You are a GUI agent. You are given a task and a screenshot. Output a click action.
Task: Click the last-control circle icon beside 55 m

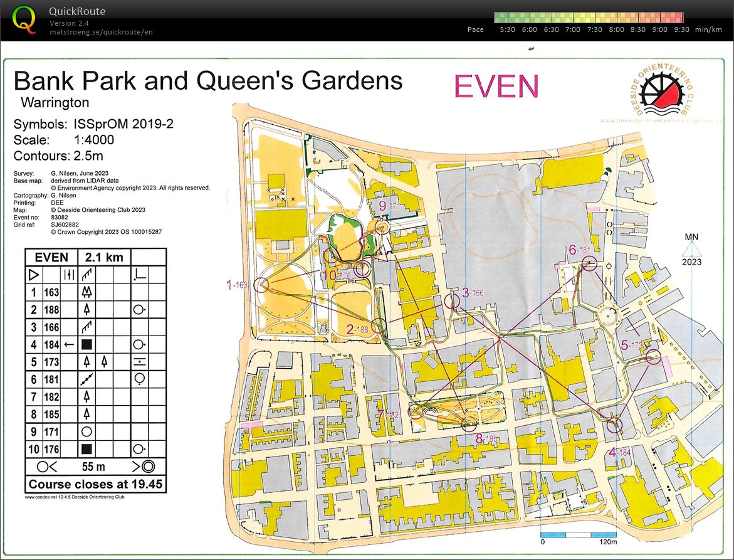(x=47, y=467)
